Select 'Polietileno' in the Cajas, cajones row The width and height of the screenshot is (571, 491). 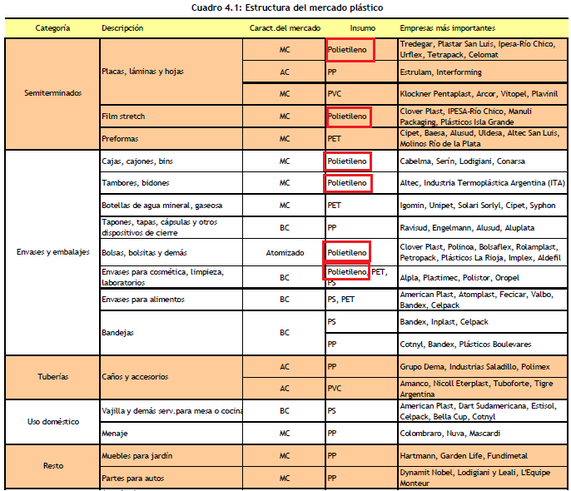tap(347, 161)
